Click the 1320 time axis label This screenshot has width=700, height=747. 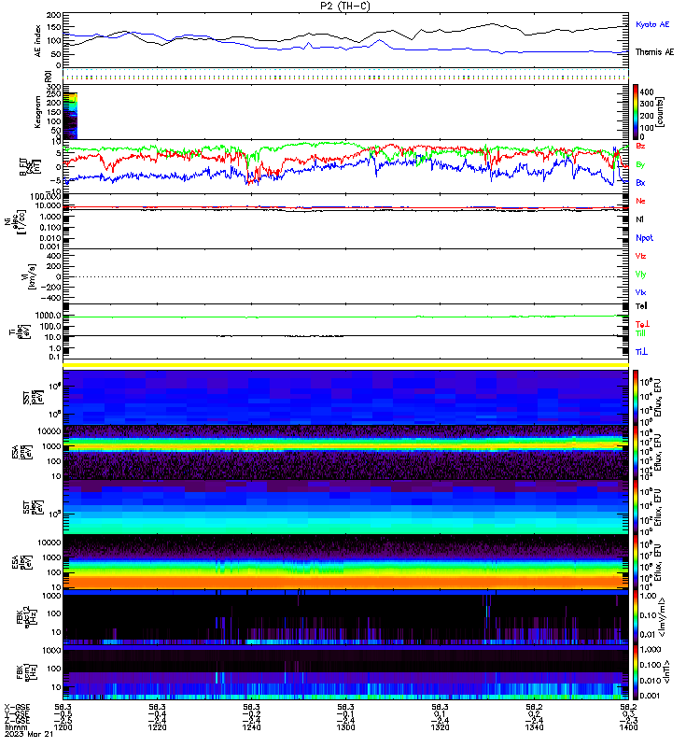pyautogui.click(x=440, y=727)
